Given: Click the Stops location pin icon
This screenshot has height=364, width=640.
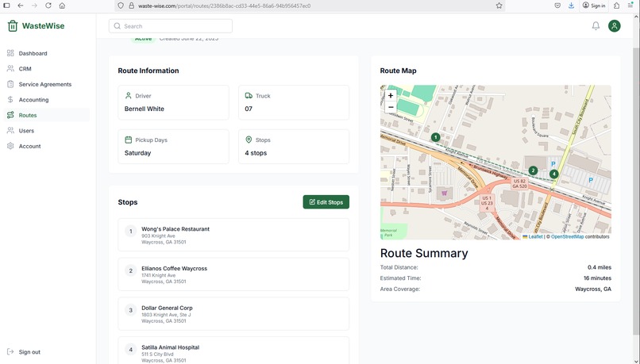Looking at the screenshot, I should pyautogui.click(x=249, y=140).
